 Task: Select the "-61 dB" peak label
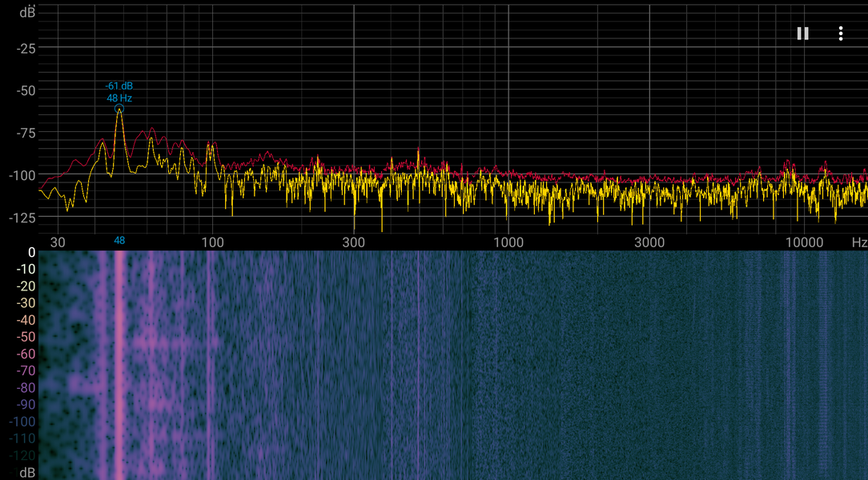[119, 86]
